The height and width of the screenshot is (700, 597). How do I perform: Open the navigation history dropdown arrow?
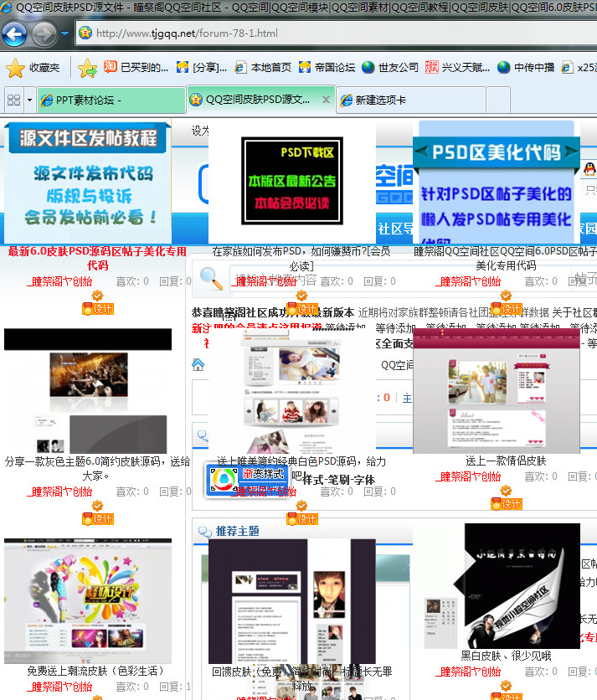click(64, 33)
